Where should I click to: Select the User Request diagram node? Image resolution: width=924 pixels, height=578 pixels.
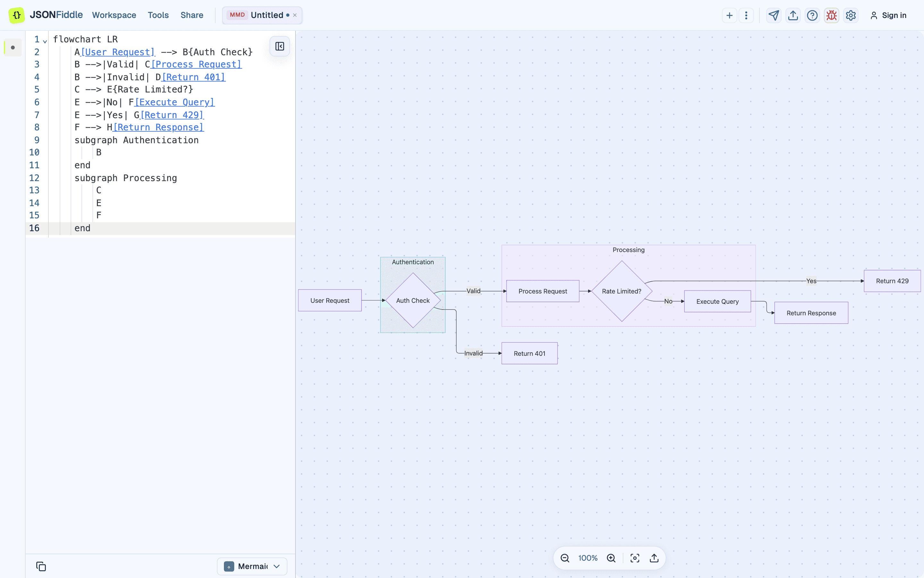pyautogui.click(x=330, y=301)
